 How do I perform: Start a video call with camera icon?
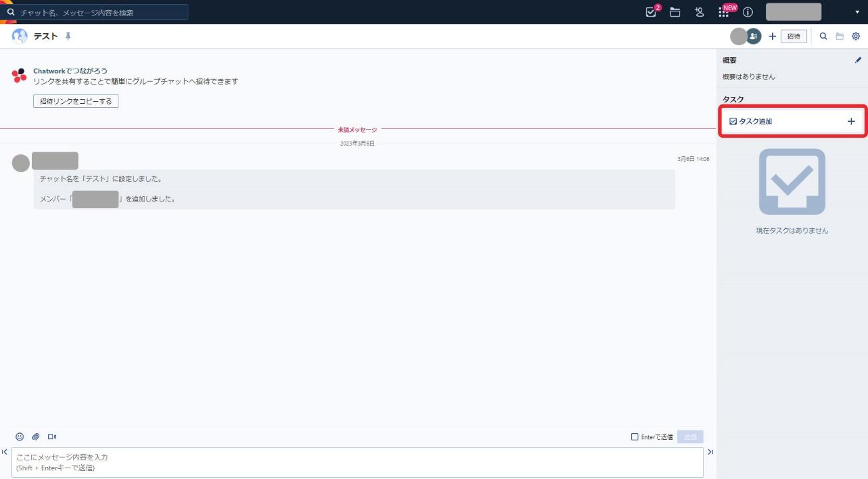pyautogui.click(x=52, y=436)
